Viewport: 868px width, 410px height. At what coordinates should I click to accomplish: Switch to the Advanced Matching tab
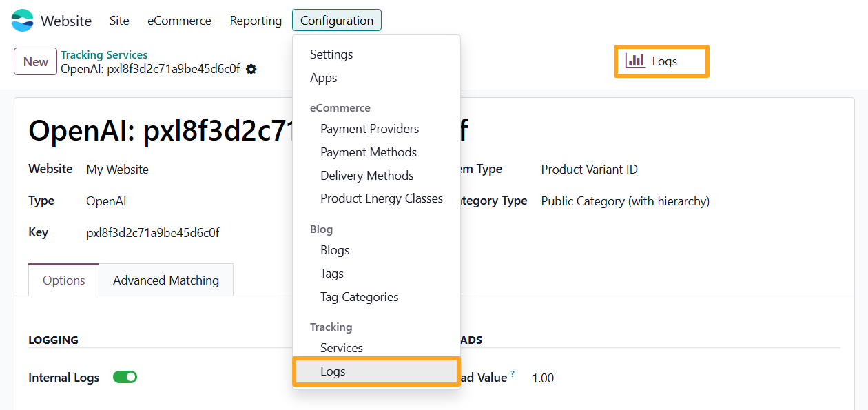(x=166, y=280)
